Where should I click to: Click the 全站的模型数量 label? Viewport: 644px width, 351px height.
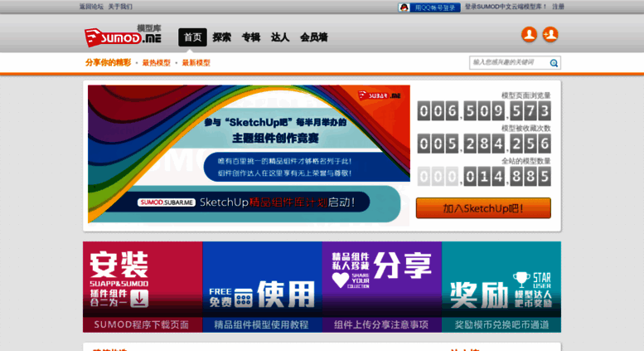click(525, 161)
